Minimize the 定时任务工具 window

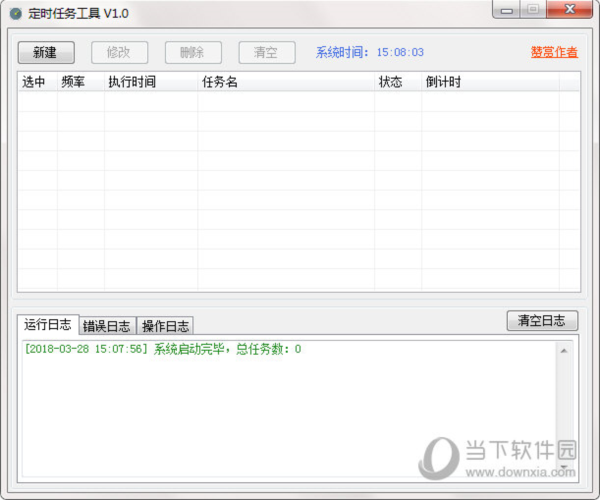pyautogui.click(x=506, y=10)
